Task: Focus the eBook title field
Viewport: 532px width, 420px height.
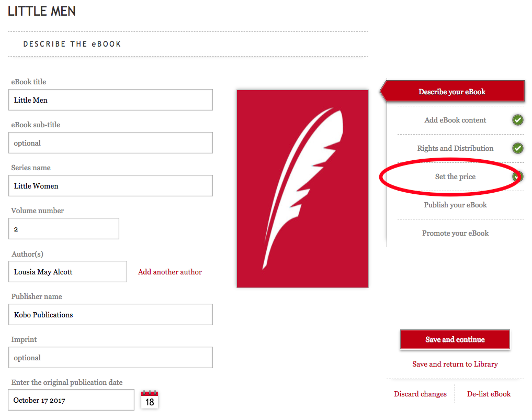Action: (x=110, y=100)
